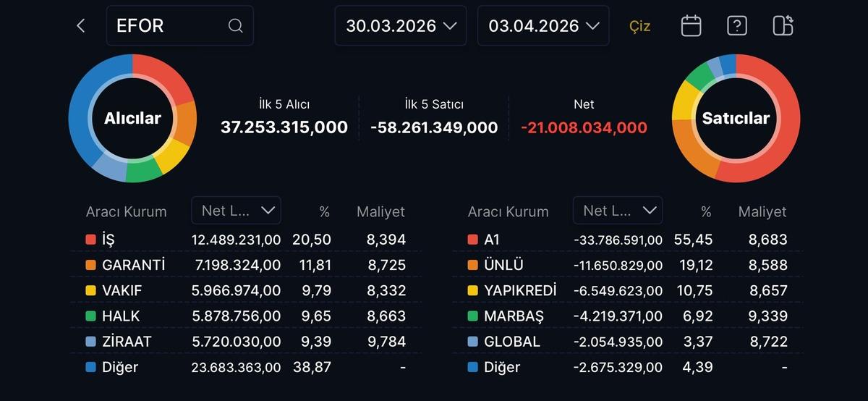This screenshot has width=868, height=401.
Task: Click the red A1 color swatch
Action: pos(472,240)
